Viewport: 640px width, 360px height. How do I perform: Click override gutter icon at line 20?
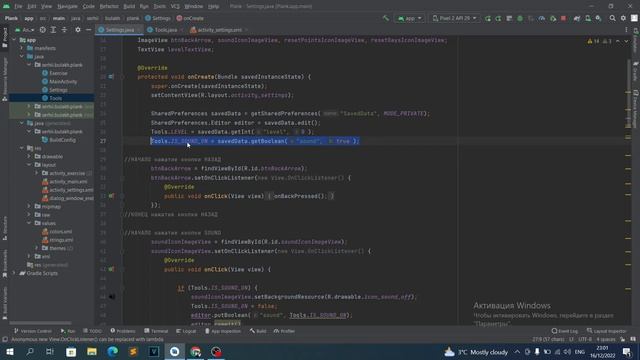click(111, 77)
